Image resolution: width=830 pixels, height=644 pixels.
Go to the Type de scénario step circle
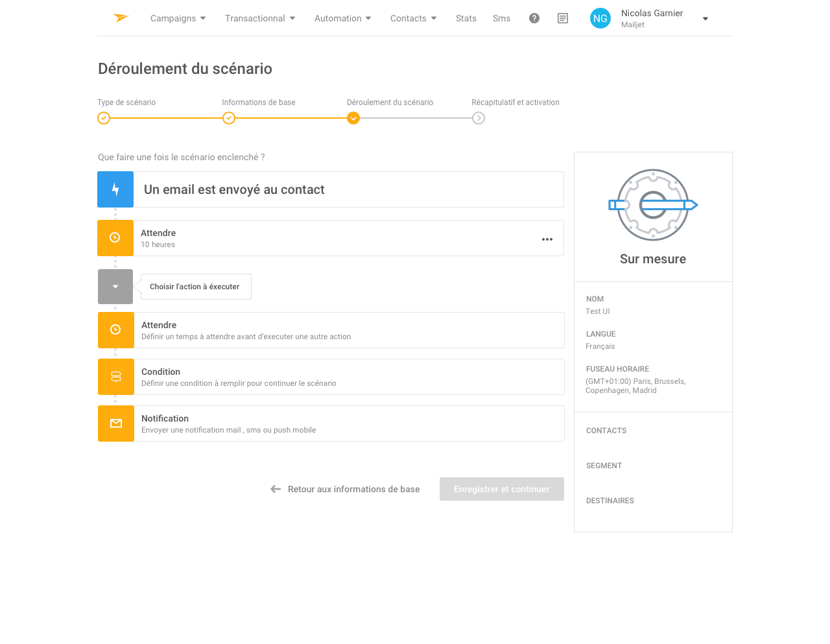click(104, 118)
